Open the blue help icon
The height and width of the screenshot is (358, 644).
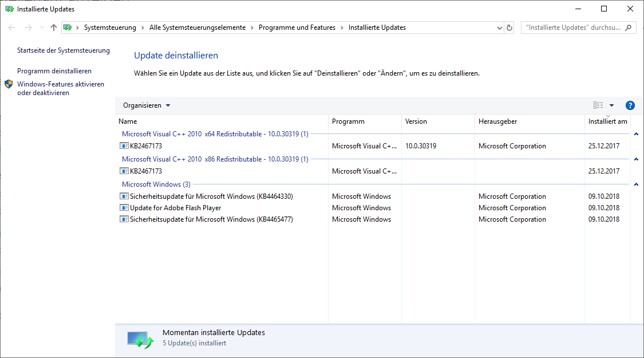(x=630, y=105)
